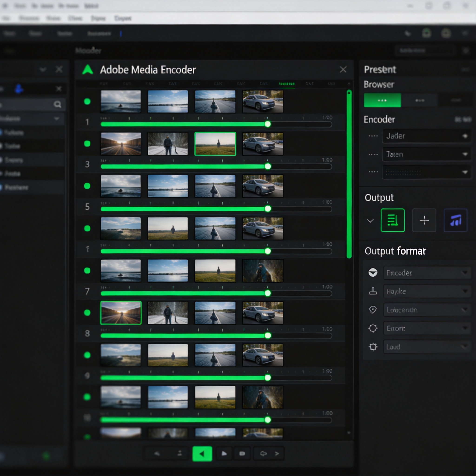This screenshot has height=476, width=476.
Task: Select the car thumbnail above row 1
Action: [x=263, y=102]
